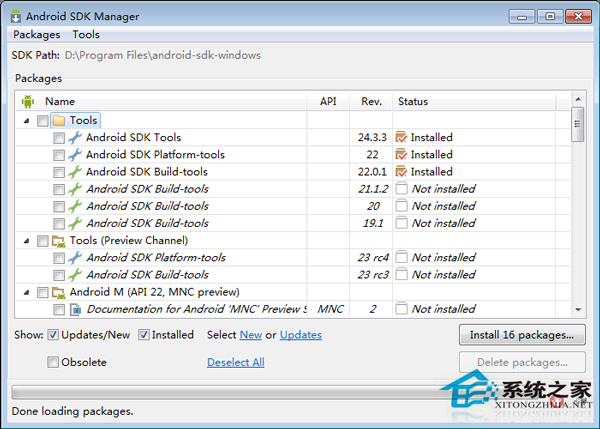
Task: Click the Delete packages button
Action: (x=522, y=362)
